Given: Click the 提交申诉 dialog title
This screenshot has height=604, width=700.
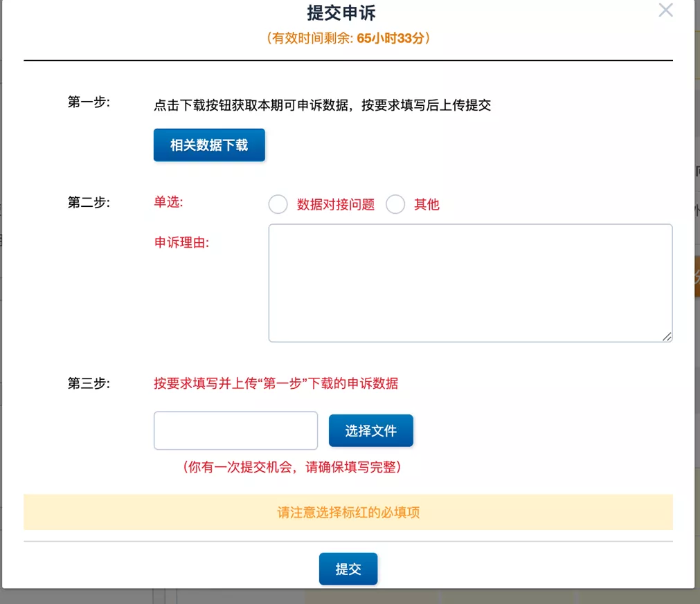Looking at the screenshot, I should (x=348, y=12).
